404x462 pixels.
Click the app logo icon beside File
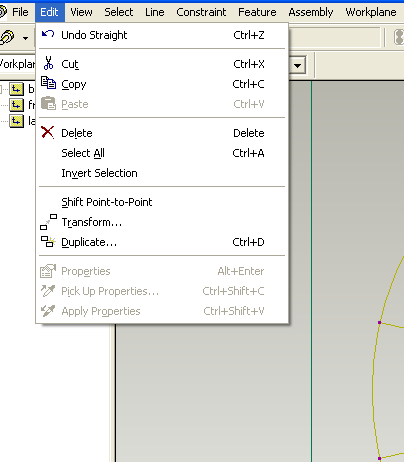tap(3, 12)
